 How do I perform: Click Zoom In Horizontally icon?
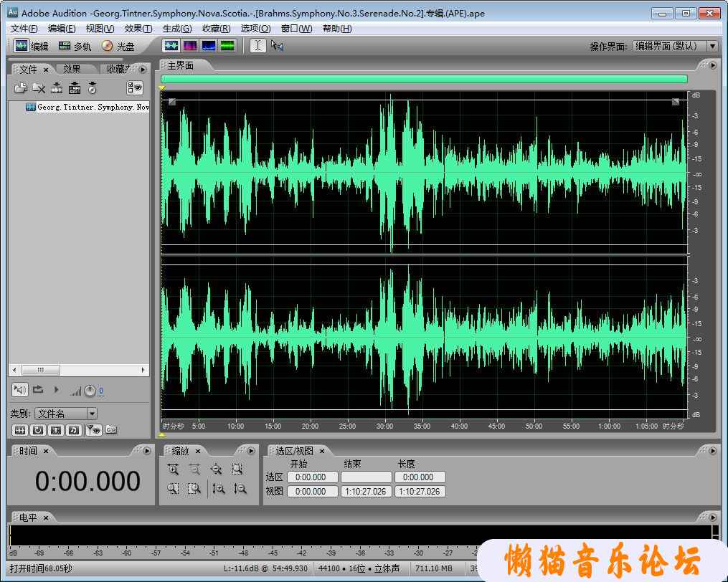coord(173,469)
